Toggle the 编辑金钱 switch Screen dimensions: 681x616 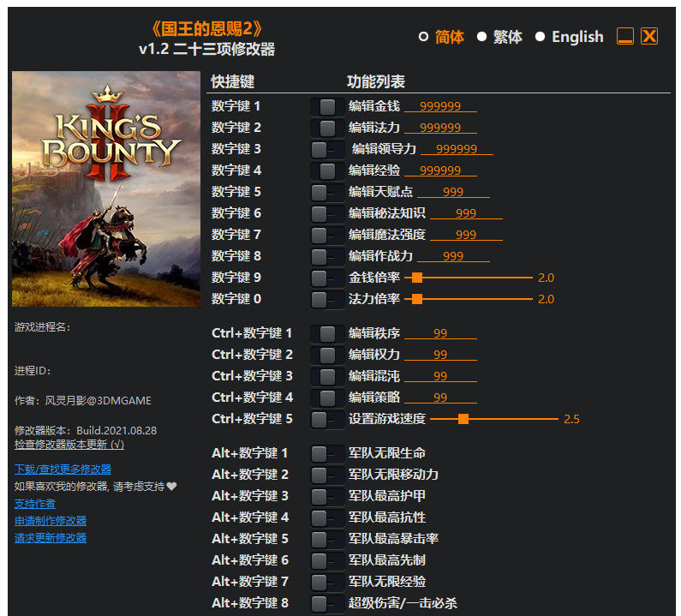click(327, 106)
